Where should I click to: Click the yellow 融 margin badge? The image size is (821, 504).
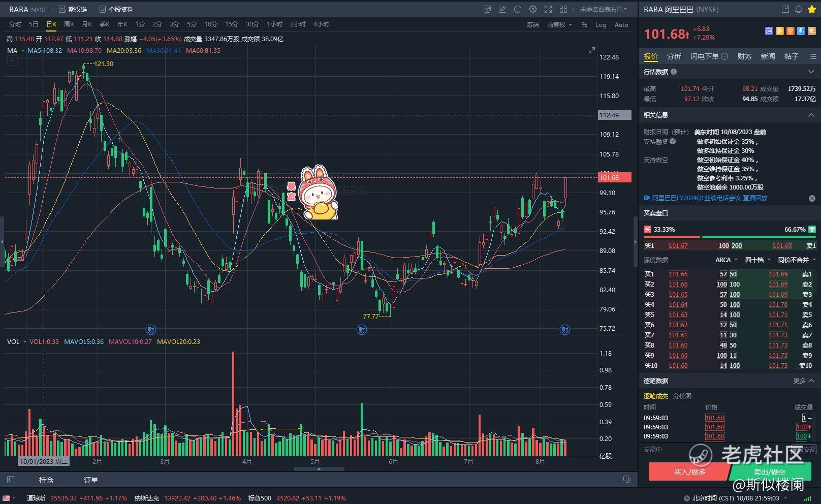pyautogui.click(x=780, y=31)
